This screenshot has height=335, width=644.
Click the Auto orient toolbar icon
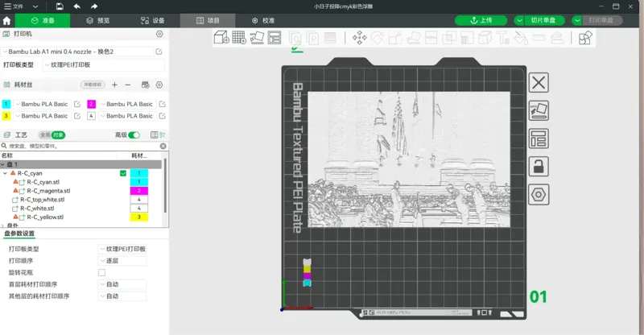(257, 37)
